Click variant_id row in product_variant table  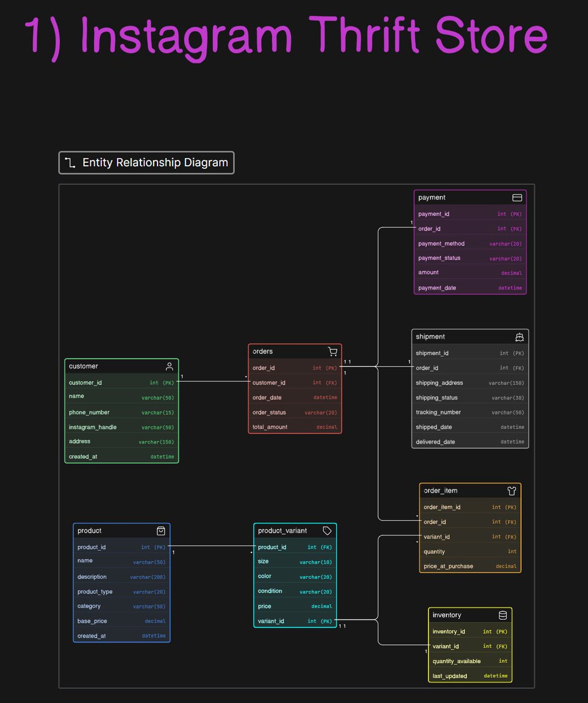point(295,621)
